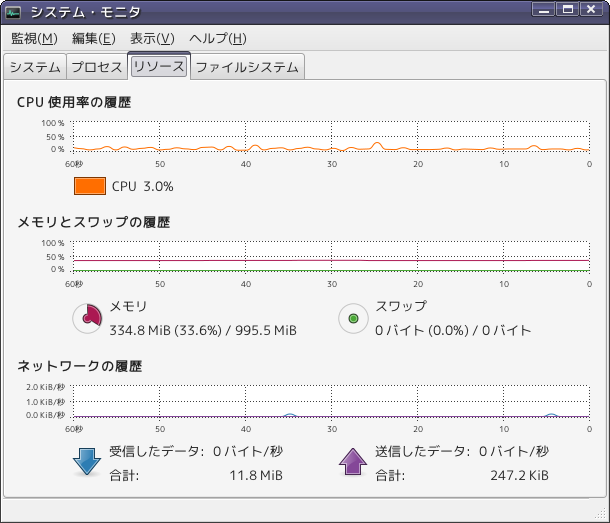Switch to the ファイルシステム tab

coord(247,67)
